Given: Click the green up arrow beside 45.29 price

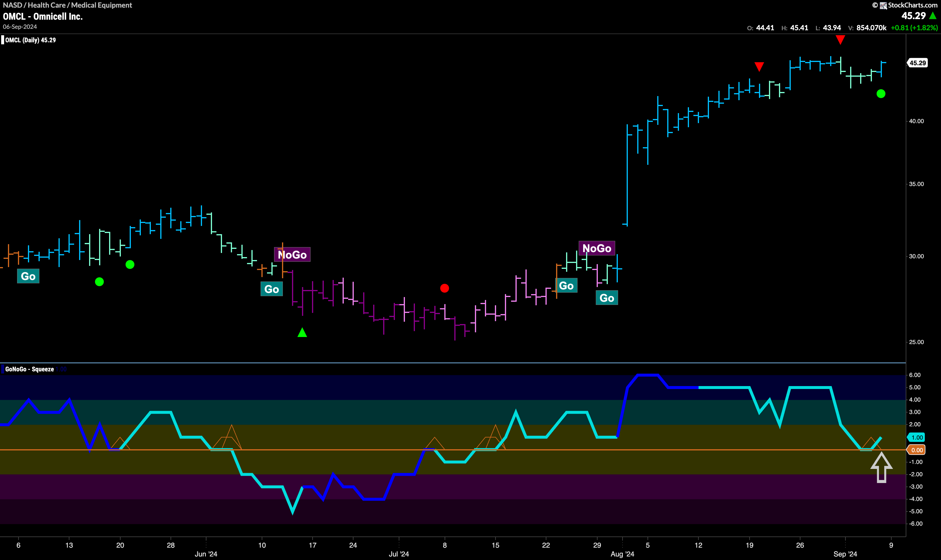Looking at the screenshot, I should click(x=933, y=16).
